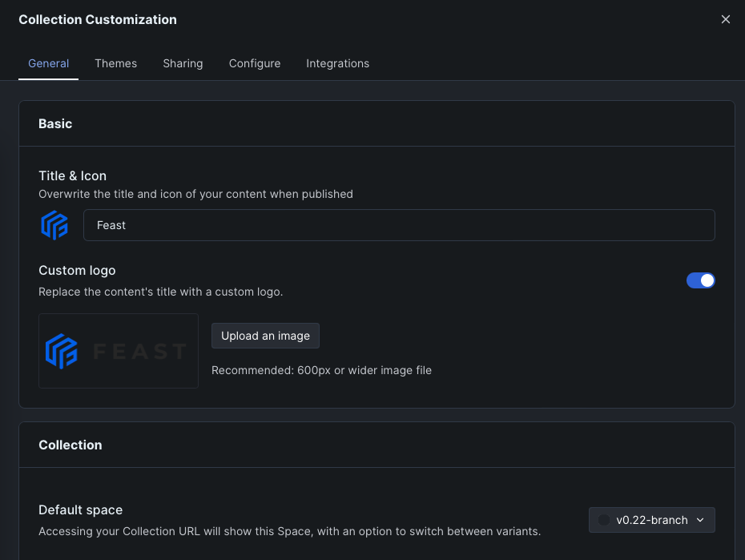745x560 pixels.
Task: Open the Sharing tab
Action: pyautogui.click(x=183, y=63)
